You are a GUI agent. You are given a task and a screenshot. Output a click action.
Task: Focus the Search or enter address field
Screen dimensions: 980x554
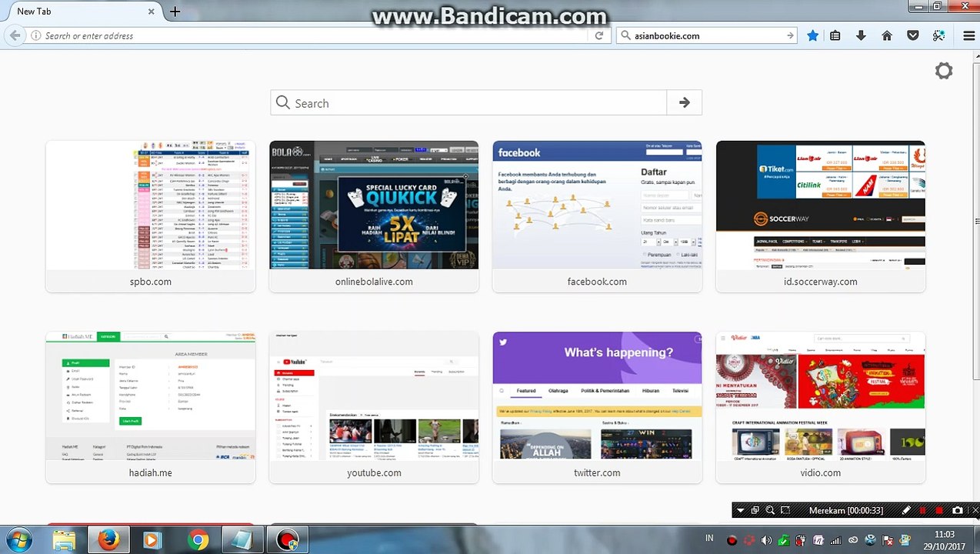tap(315, 35)
